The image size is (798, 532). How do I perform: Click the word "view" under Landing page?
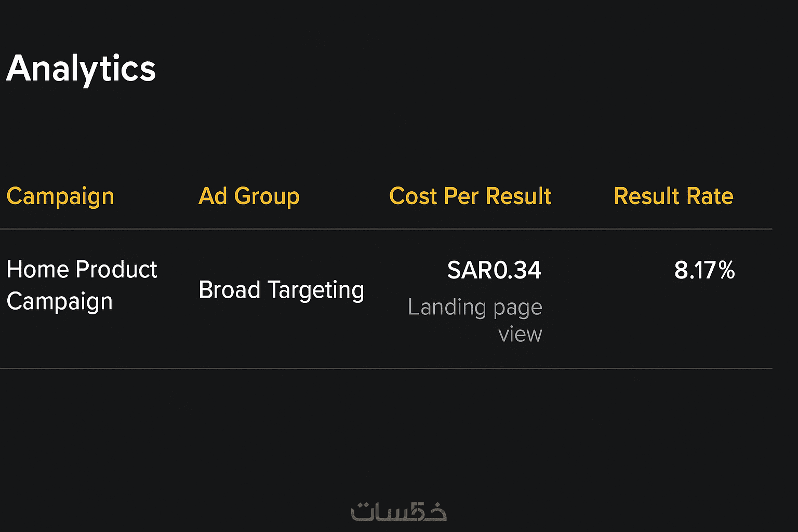pyautogui.click(x=520, y=334)
